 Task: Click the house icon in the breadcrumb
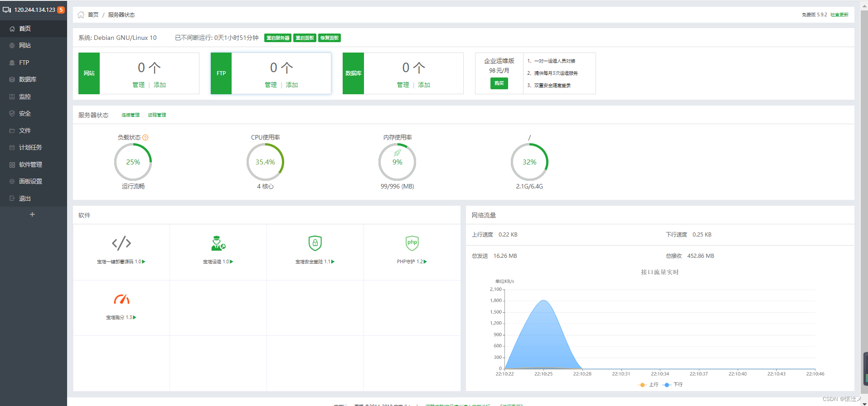tap(81, 15)
